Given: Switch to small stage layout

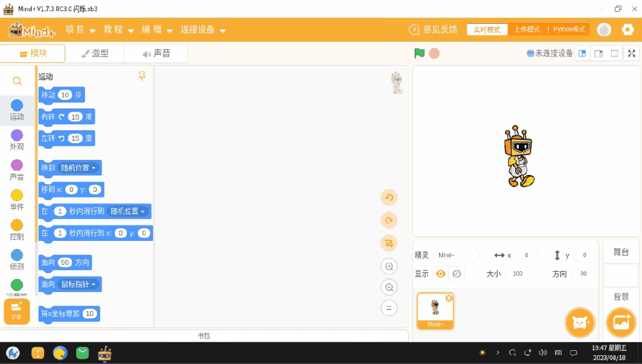Looking at the screenshot, I should 583,54.
